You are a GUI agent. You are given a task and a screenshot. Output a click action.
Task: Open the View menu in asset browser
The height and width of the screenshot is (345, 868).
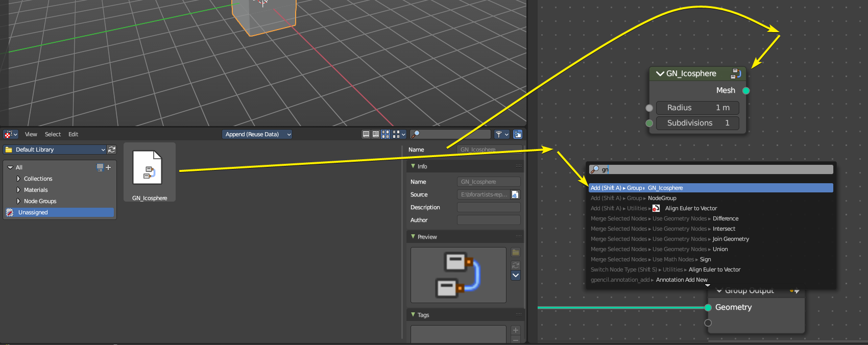(31, 134)
